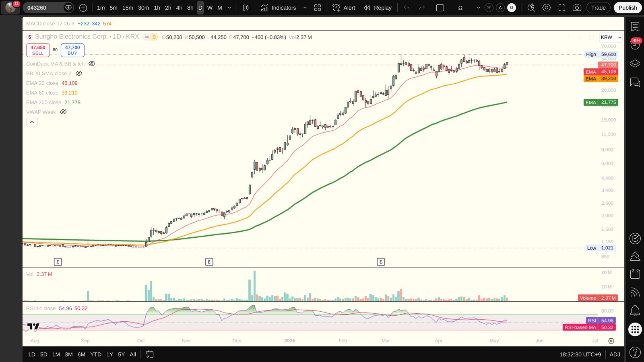Viewport: 644px width, 362px height.
Task: Click the 47,650 SELL button
Action: coord(38,50)
